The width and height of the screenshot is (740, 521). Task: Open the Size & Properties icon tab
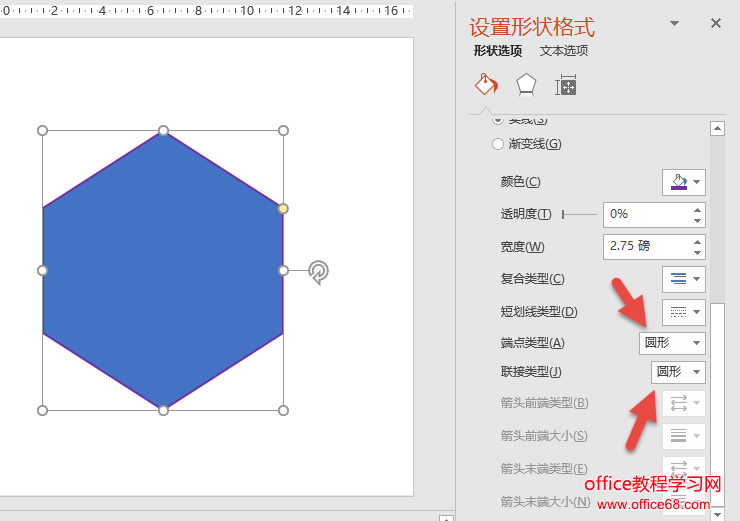(566, 85)
